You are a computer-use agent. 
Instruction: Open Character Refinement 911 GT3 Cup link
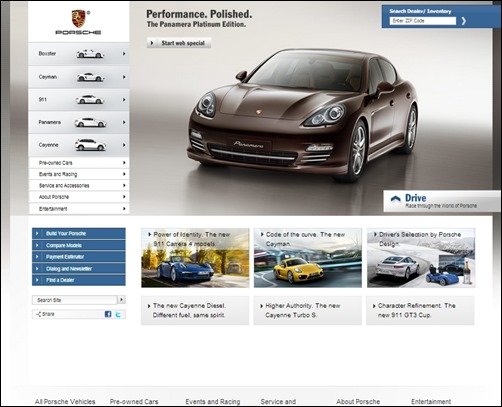click(x=420, y=310)
